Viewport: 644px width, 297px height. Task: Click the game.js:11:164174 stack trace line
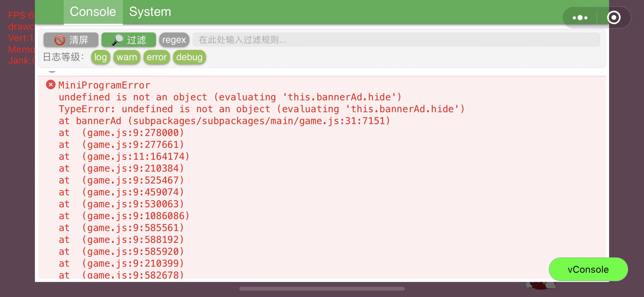tap(124, 157)
